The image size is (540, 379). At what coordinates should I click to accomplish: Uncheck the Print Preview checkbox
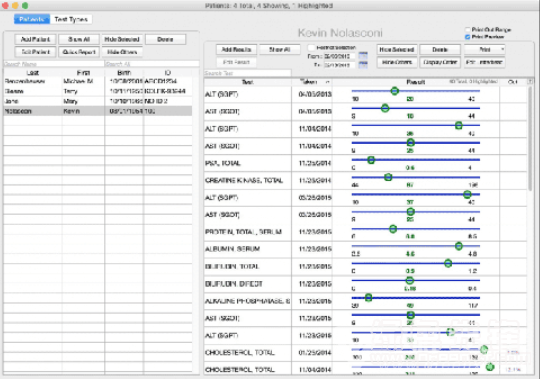[468, 37]
